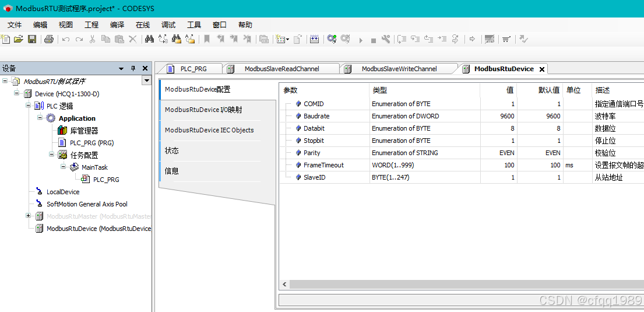The width and height of the screenshot is (644, 312).
Task: Save the project with the floppy icon
Action: [31, 40]
